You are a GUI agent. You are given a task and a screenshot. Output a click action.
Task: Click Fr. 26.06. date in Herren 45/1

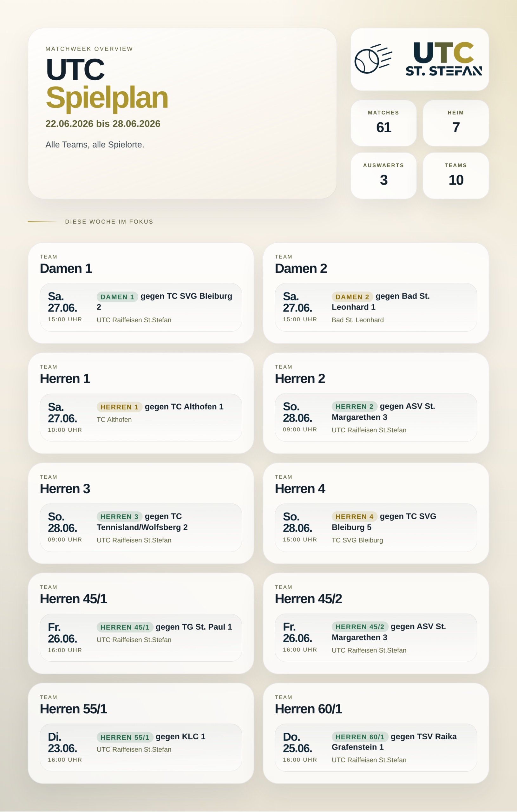pos(62,633)
